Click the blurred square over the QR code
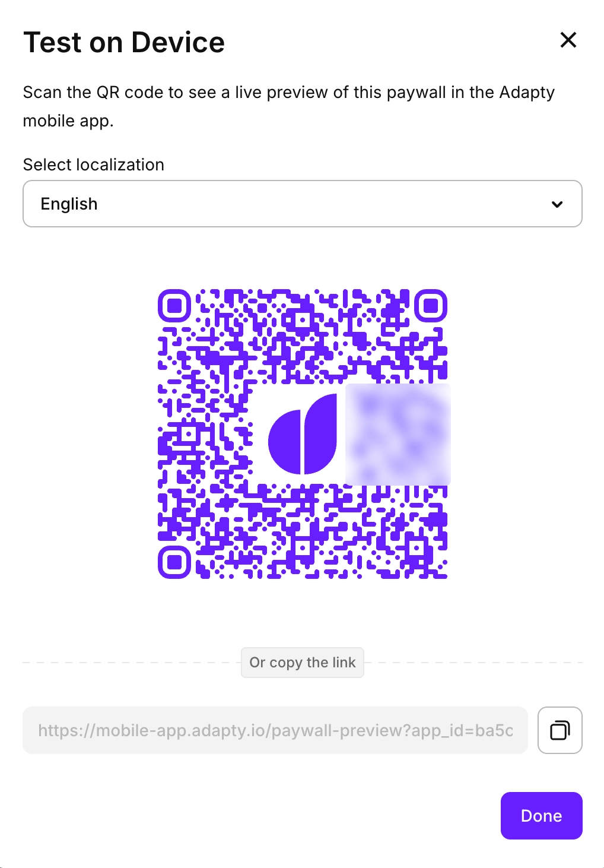 click(398, 434)
